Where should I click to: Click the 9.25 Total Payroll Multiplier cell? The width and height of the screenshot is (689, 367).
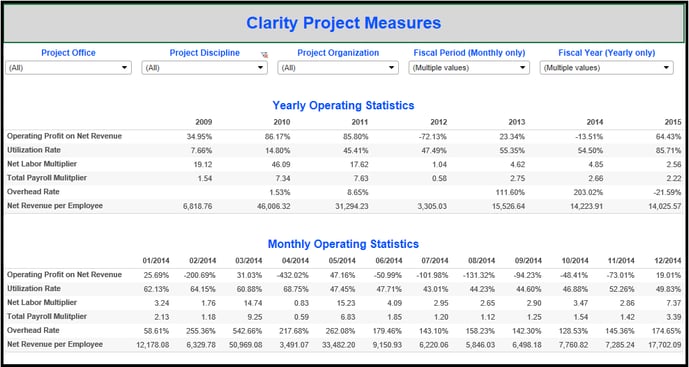pyautogui.click(x=255, y=317)
